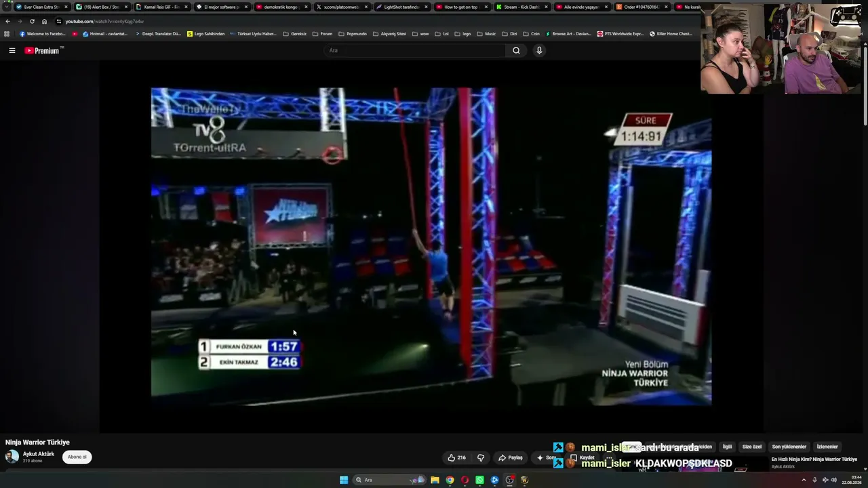Open the Türksat Uydu Haber bookmark
This screenshot has width=868, height=488.
click(x=253, y=34)
